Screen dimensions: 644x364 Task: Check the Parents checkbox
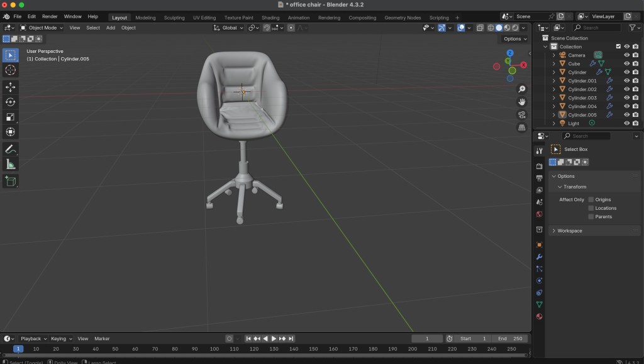591,216
